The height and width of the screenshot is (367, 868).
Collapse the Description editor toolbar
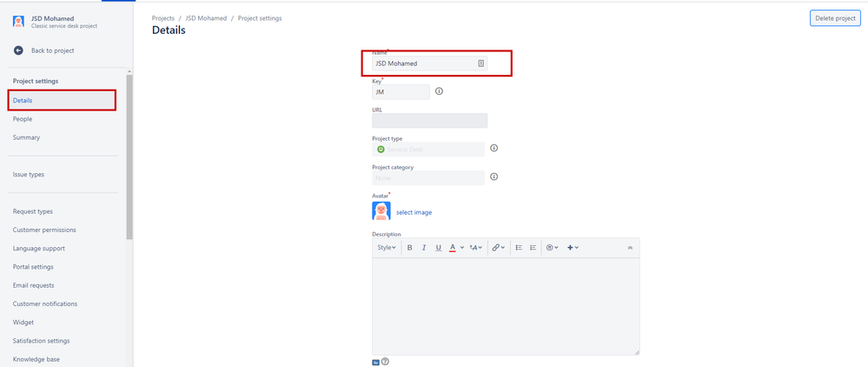point(630,248)
